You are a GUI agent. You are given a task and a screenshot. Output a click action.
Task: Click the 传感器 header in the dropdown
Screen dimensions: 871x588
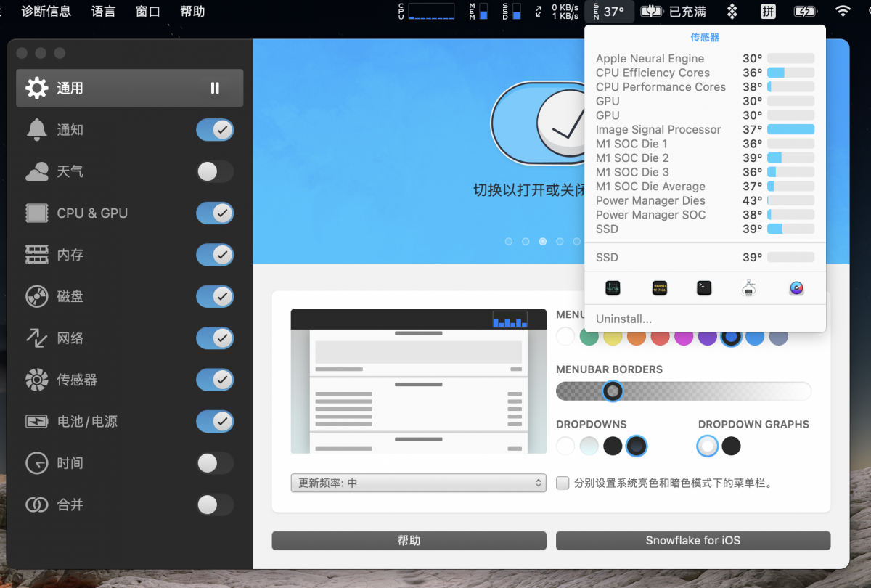tap(705, 37)
